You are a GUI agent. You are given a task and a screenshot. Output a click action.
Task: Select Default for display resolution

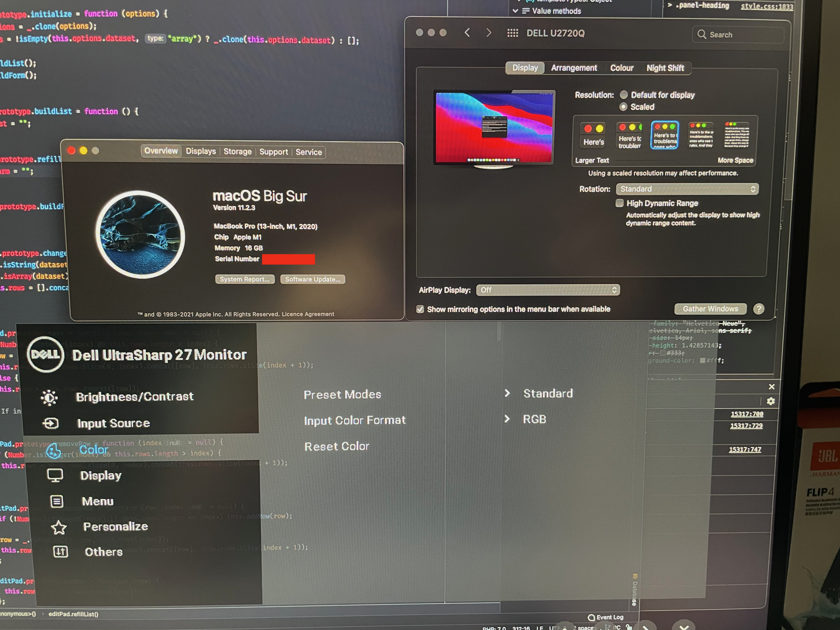624,95
